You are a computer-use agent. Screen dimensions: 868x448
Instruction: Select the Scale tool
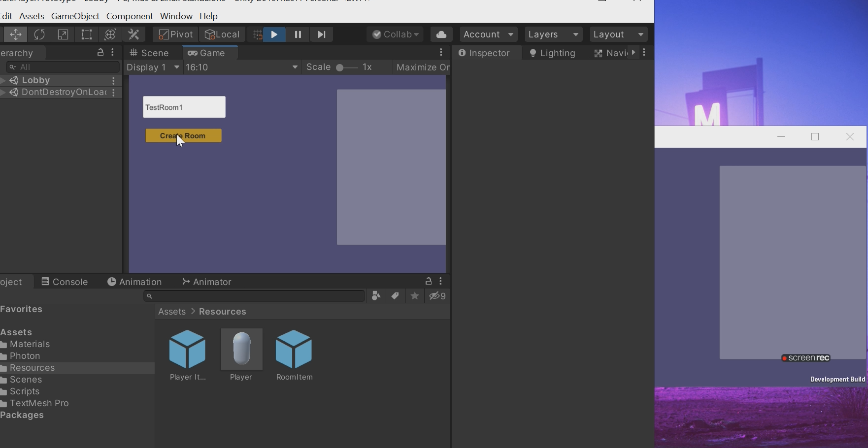click(x=63, y=34)
